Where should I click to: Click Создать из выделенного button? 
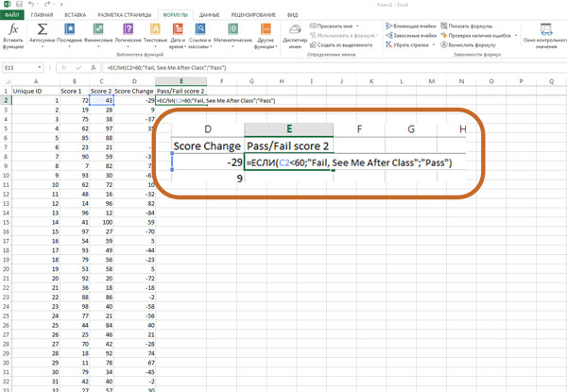pyautogui.click(x=344, y=44)
